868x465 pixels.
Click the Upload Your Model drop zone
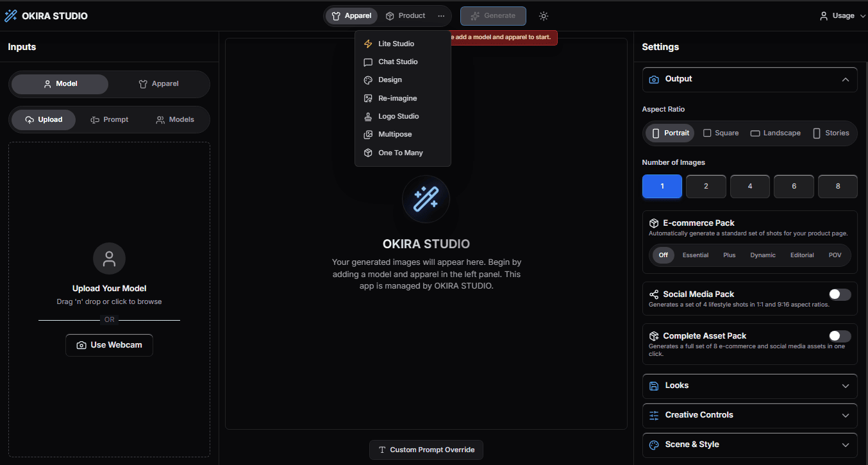click(109, 300)
